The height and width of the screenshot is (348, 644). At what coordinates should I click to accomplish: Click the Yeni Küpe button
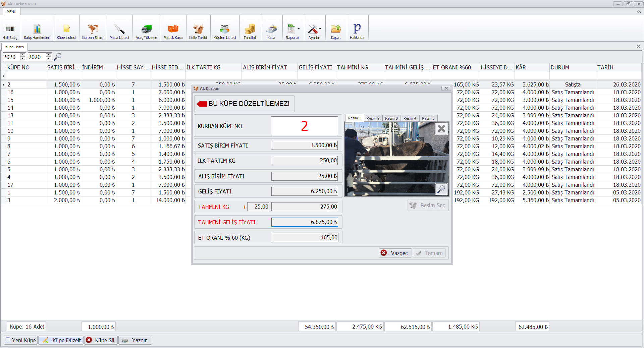pos(21,340)
